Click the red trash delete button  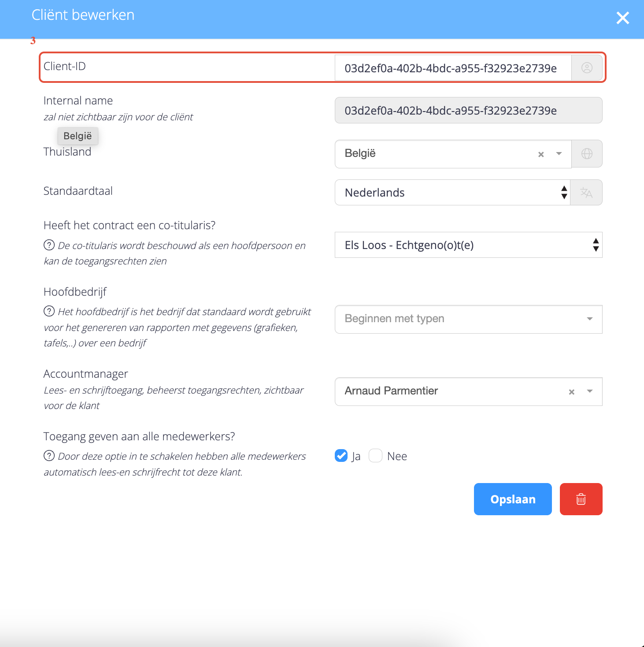click(x=581, y=499)
